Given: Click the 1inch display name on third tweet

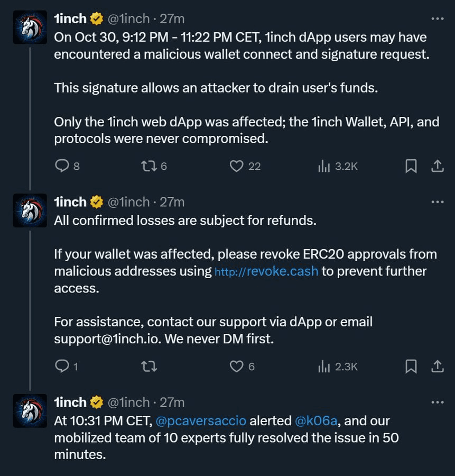Looking at the screenshot, I should point(70,402).
